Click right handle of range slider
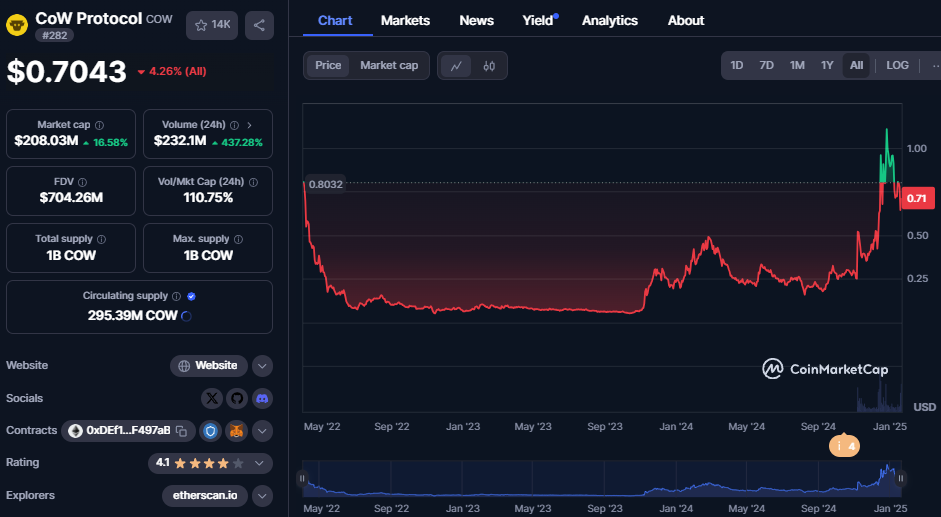Image resolution: width=941 pixels, height=517 pixels. click(x=901, y=479)
